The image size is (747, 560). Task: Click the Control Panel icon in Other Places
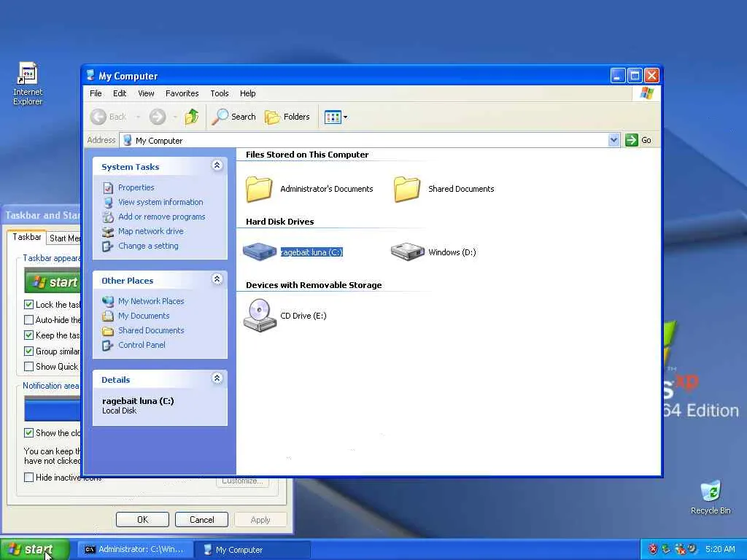click(108, 345)
